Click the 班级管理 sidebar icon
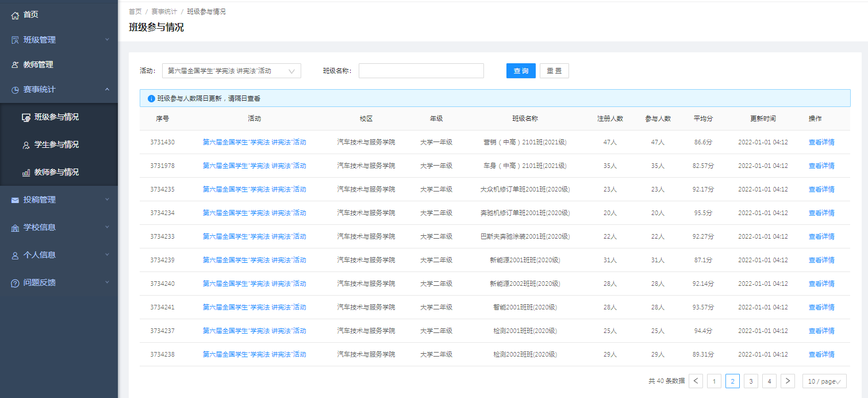Image resolution: width=868 pixels, height=398 pixels. (16, 40)
